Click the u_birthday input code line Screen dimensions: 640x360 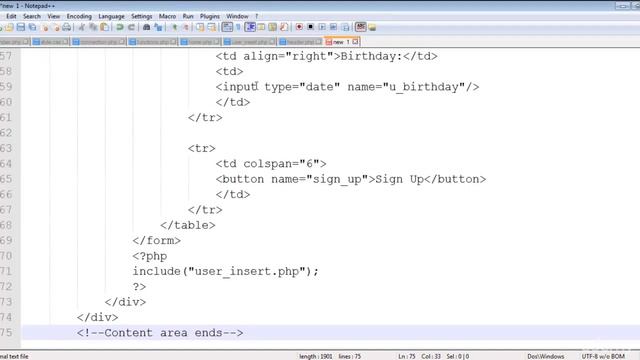pyautogui.click(x=347, y=87)
